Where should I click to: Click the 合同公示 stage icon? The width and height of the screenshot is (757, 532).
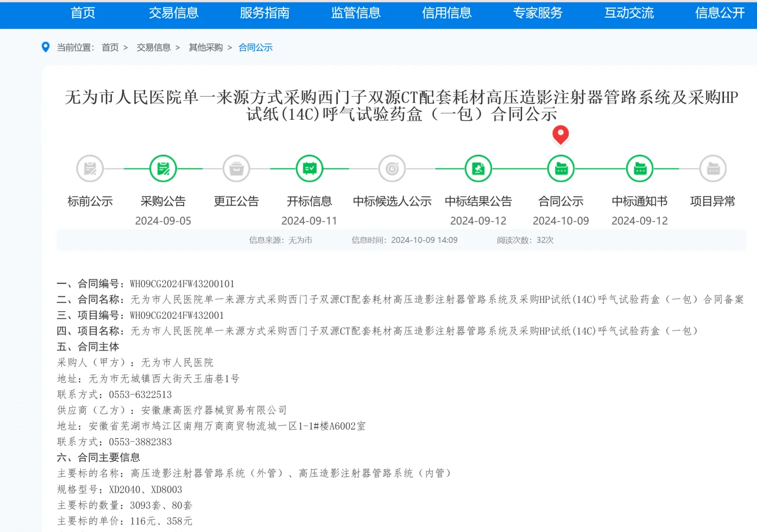click(560, 168)
